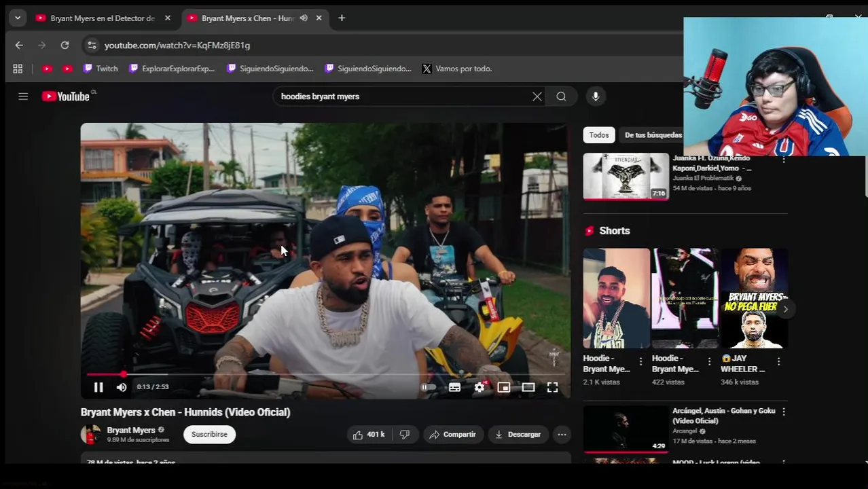This screenshot has width=868, height=489.
Task: Open ExplorarExplorarExp... bookmark
Action: pos(172,69)
